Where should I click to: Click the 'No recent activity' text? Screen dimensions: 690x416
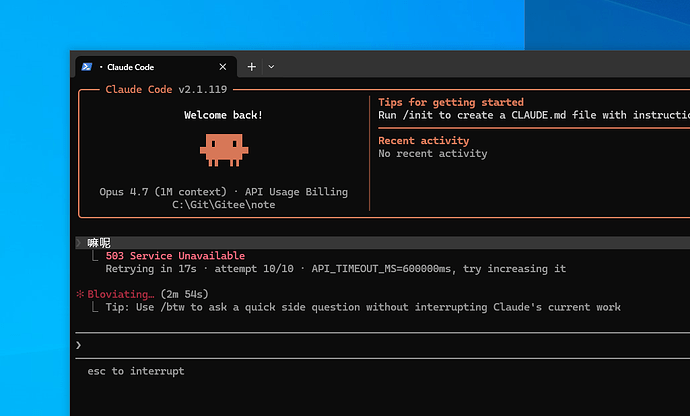coord(433,154)
